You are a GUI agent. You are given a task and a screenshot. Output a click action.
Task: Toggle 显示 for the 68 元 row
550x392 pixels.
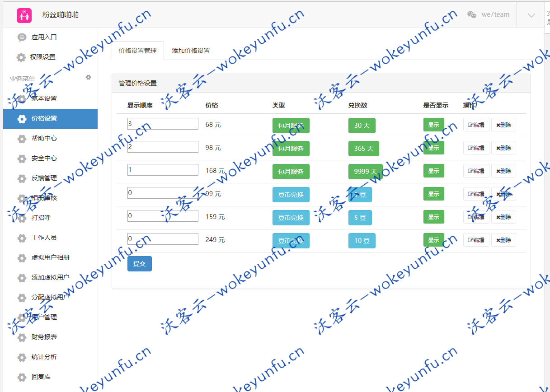click(434, 125)
